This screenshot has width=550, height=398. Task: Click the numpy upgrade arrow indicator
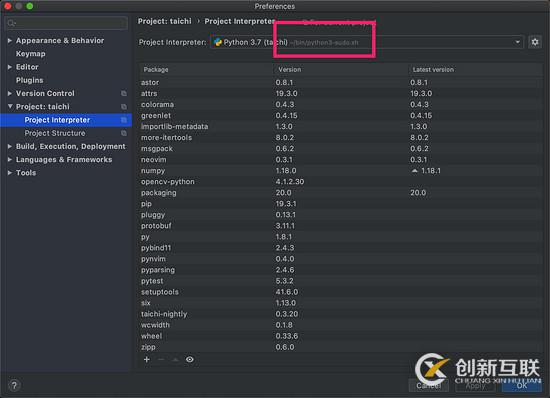(x=415, y=171)
